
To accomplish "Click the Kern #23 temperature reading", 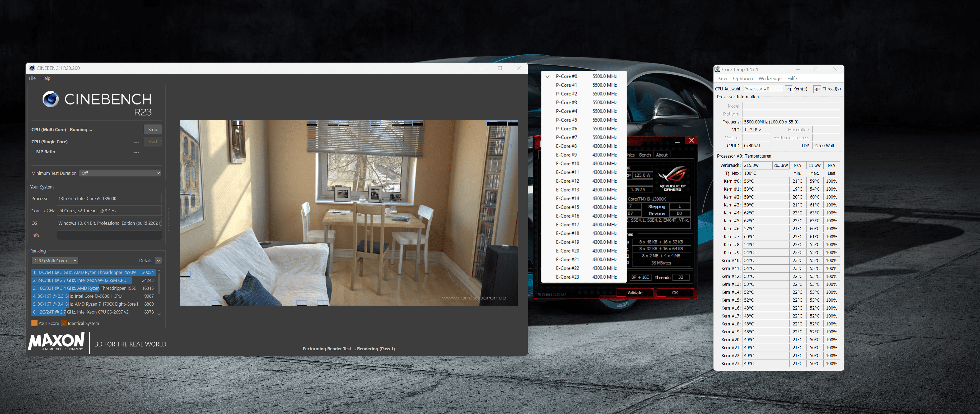I will click(766, 364).
